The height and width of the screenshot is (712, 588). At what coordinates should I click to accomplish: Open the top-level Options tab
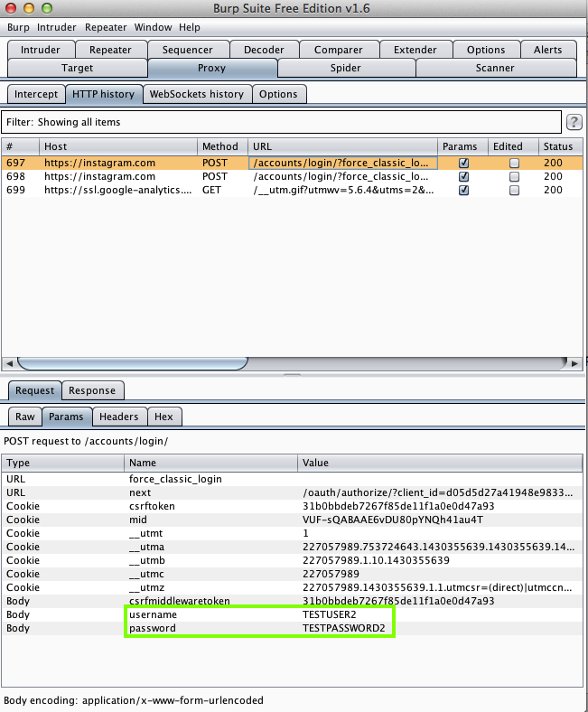[x=486, y=50]
